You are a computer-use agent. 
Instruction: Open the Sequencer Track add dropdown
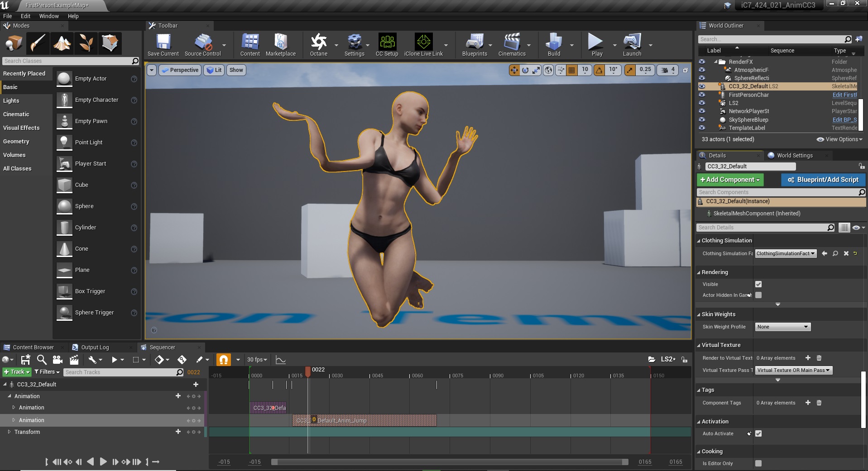click(x=17, y=372)
